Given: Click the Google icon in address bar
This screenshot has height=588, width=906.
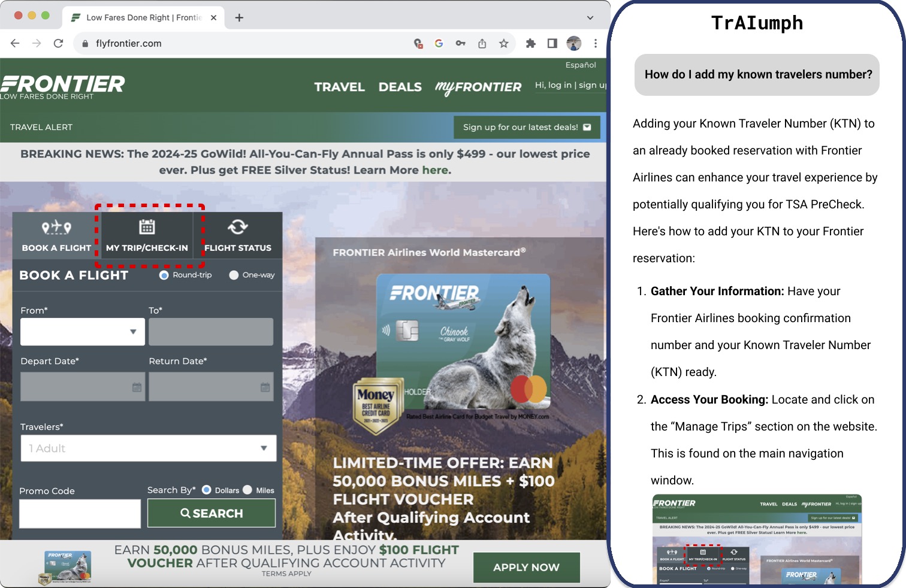Looking at the screenshot, I should tap(439, 43).
